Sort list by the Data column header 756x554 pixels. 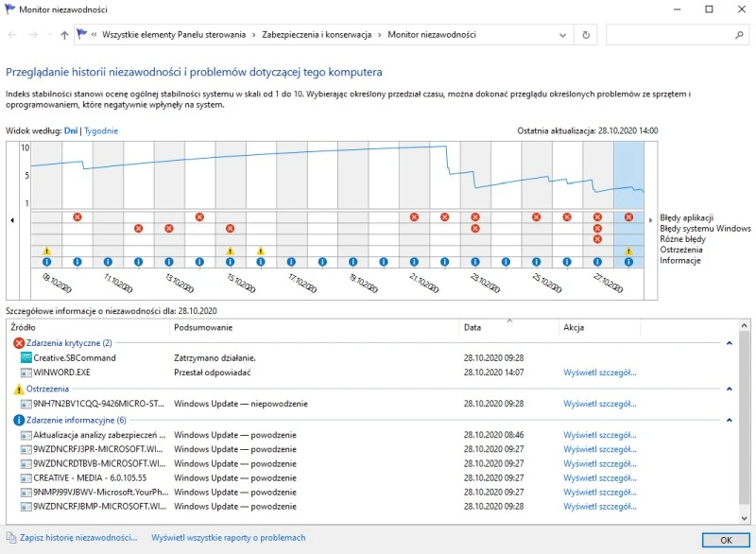[472, 328]
